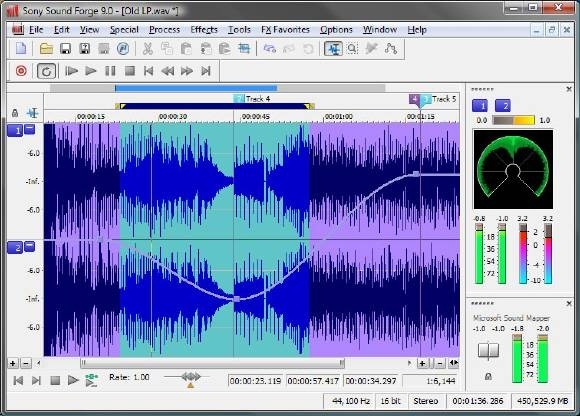Toggle Loop Playback button

(x=46, y=71)
